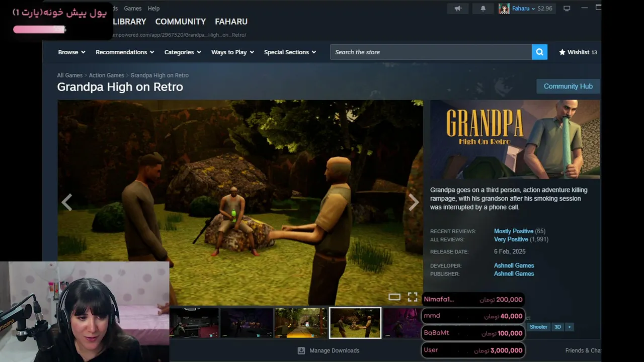Open Big Picture mode monitor icon
The height and width of the screenshot is (362, 644).
click(x=567, y=8)
